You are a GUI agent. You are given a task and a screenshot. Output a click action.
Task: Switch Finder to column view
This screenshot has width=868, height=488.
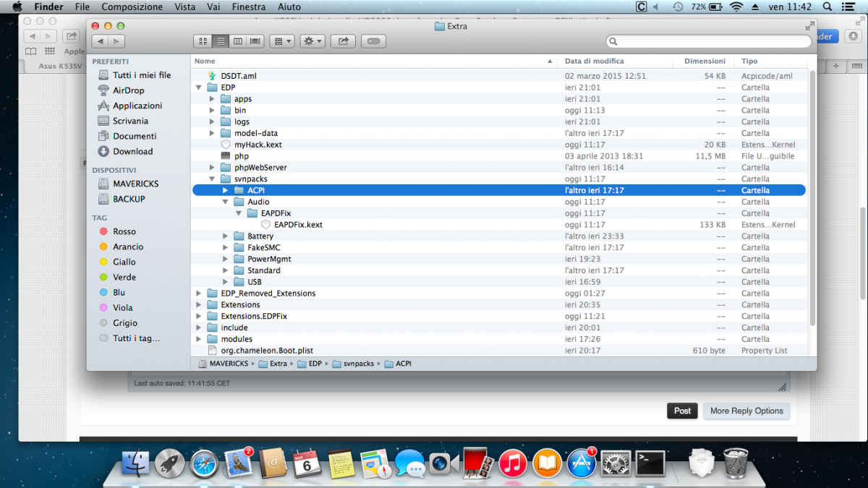[x=238, y=41]
